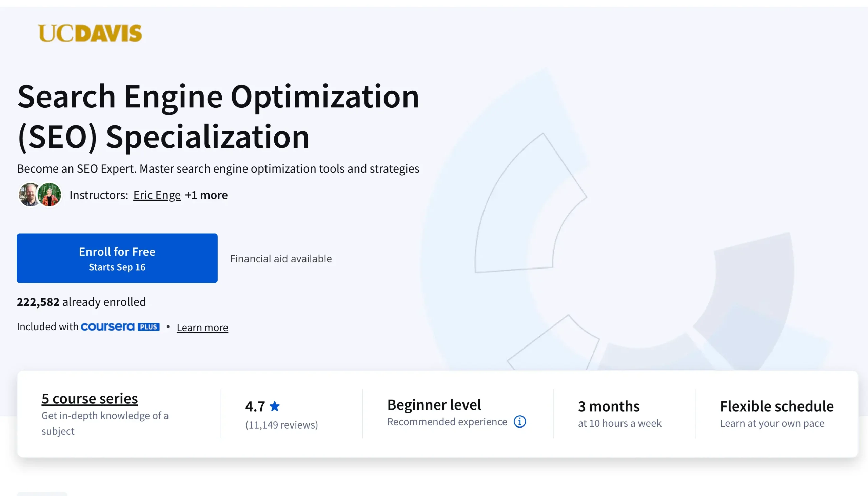Screen dimensions: 868x496
Task: Click the 222,582 already enrolled text
Action: coord(81,302)
